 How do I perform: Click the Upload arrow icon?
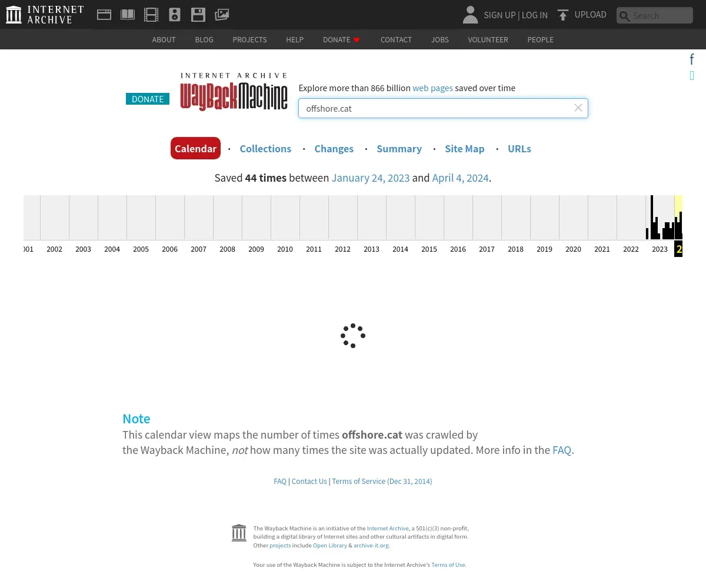(563, 15)
